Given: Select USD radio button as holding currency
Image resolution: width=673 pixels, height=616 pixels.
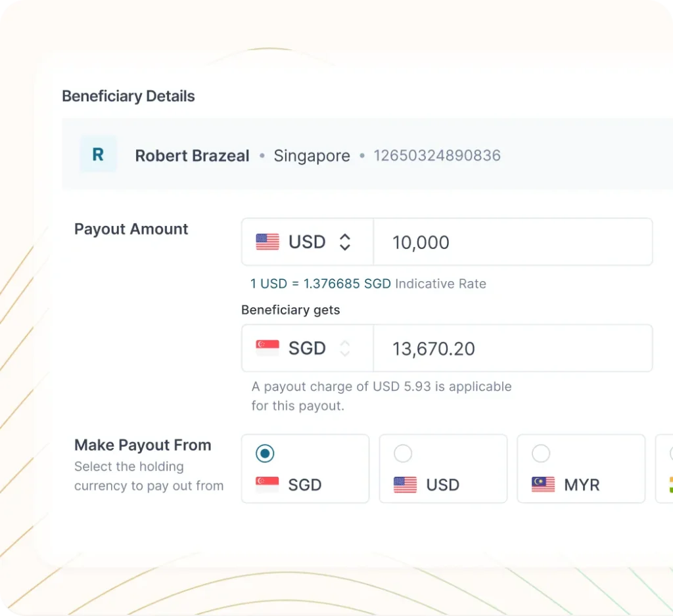Looking at the screenshot, I should [x=403, y=453].
